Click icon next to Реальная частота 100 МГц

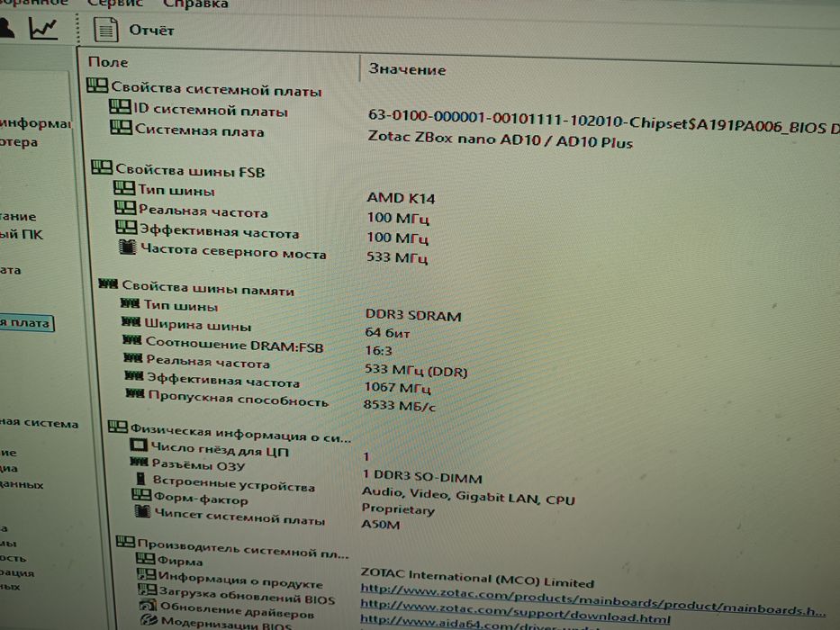pyautogui.click(x=125, y=208)
